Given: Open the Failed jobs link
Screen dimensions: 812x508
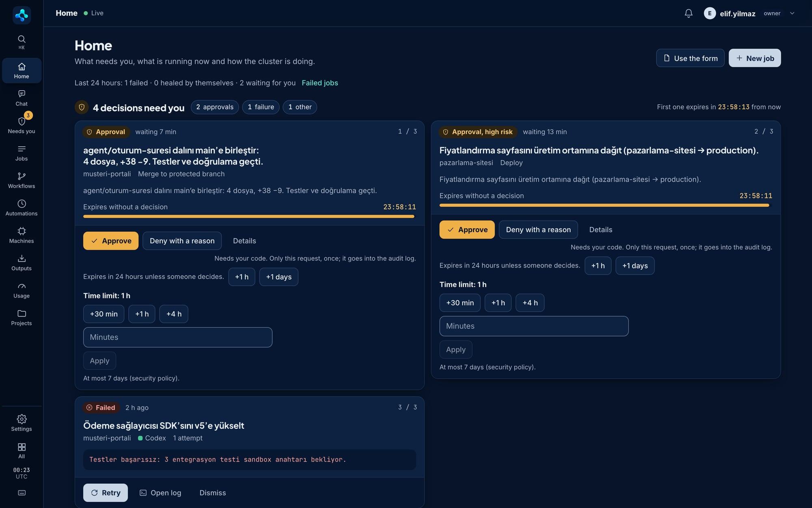Looking at the screenshot, I should click(x=320, y=83).
